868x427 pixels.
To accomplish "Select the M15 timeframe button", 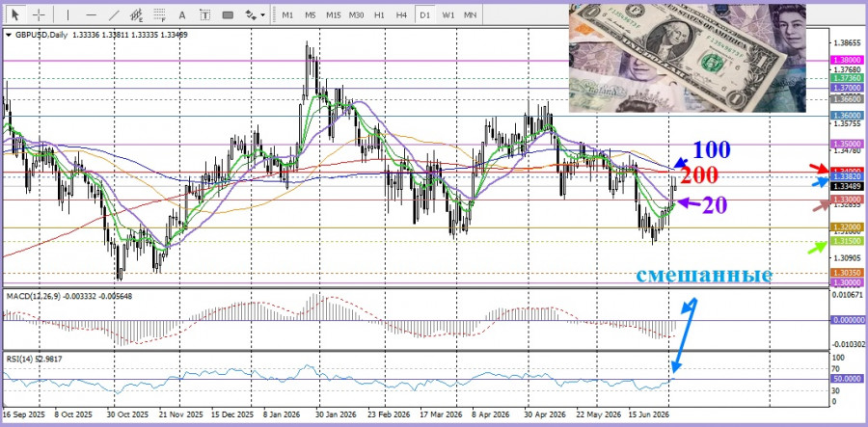I will click(334, 14).
